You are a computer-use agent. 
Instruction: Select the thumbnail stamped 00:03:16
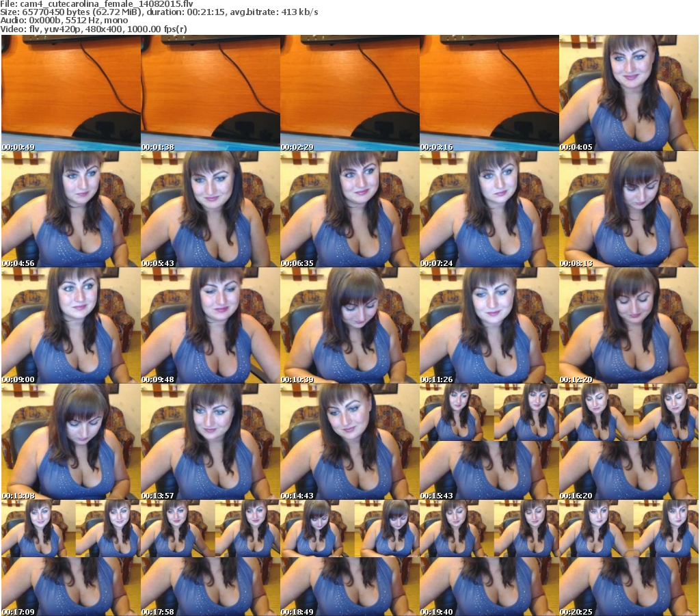(x=489, y=93)
